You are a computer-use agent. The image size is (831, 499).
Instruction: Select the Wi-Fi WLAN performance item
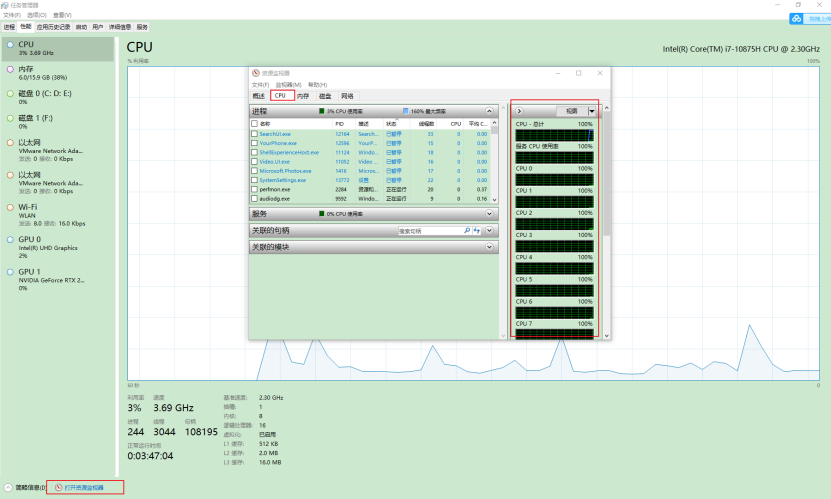pyautogui.click(x=51, y=215)
